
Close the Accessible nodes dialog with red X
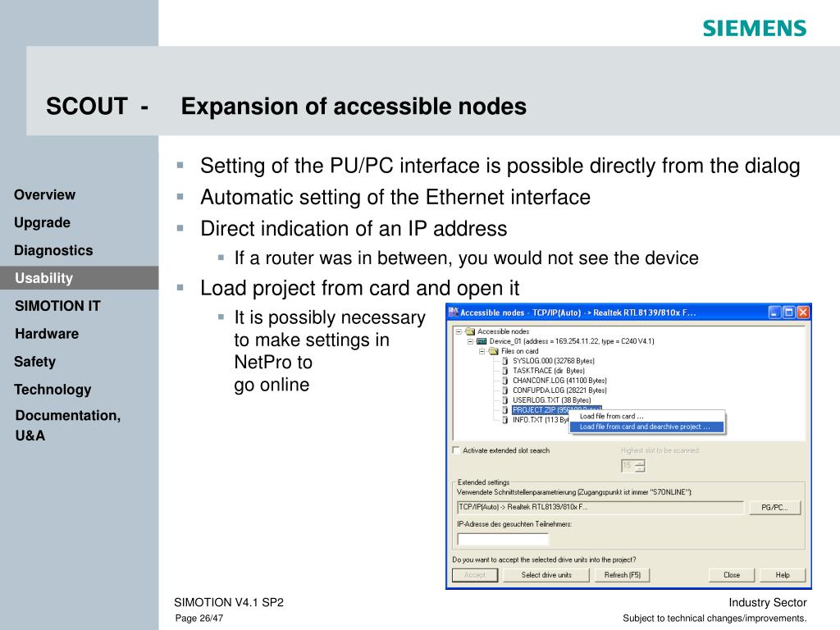pos(802,313)
